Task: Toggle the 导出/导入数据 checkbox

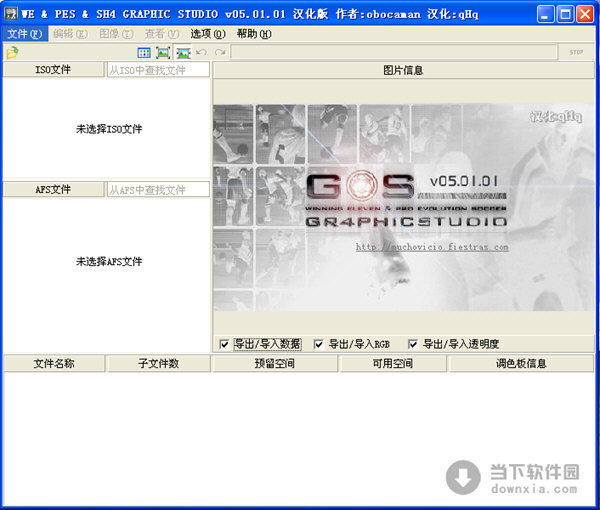Action: [x=224, y=344]
